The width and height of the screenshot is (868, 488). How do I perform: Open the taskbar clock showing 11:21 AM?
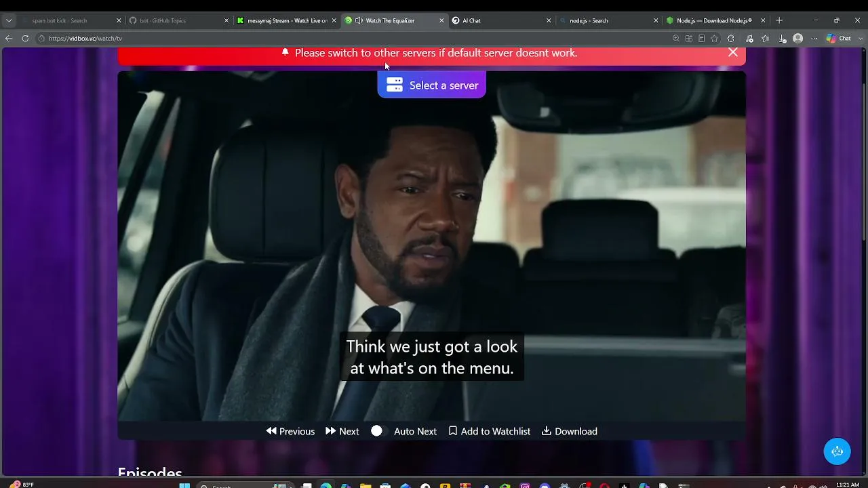(847, 485)
